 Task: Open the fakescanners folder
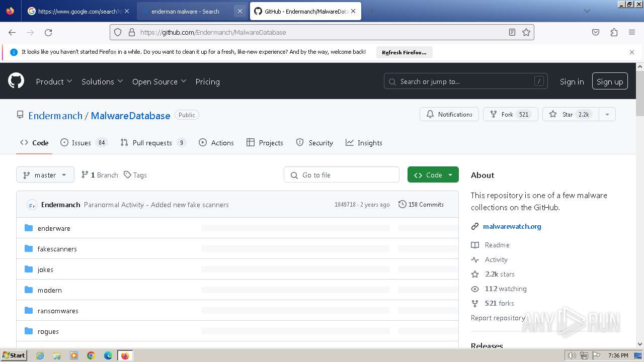57,249
